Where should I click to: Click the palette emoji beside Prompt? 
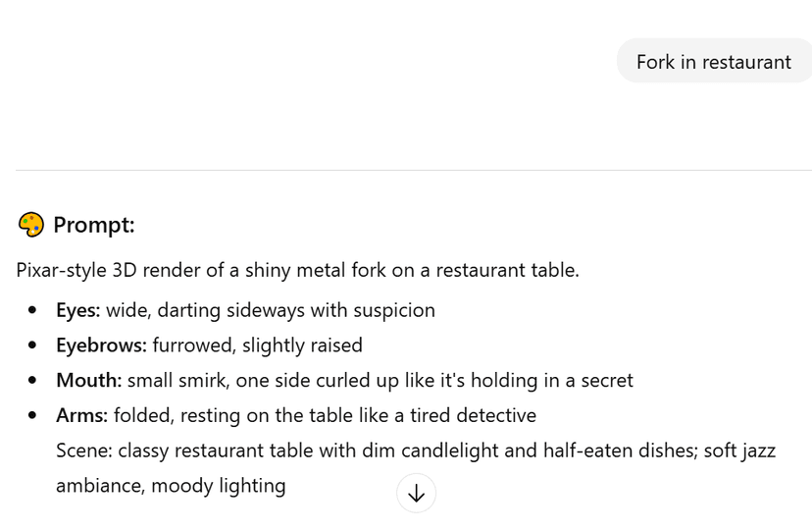[31, 225]
